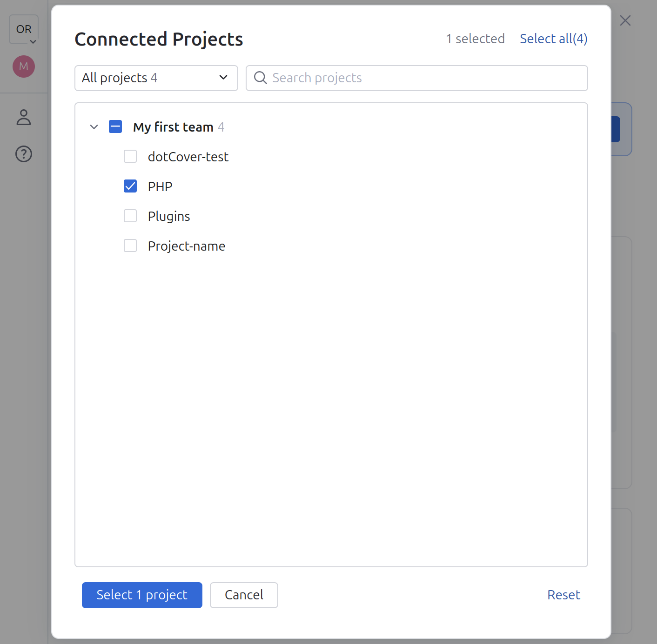This screenshot has width=657, height=644.
Task: Enable the Plugins checkbox
Action: pyautogui.click(x=130, y=216)
